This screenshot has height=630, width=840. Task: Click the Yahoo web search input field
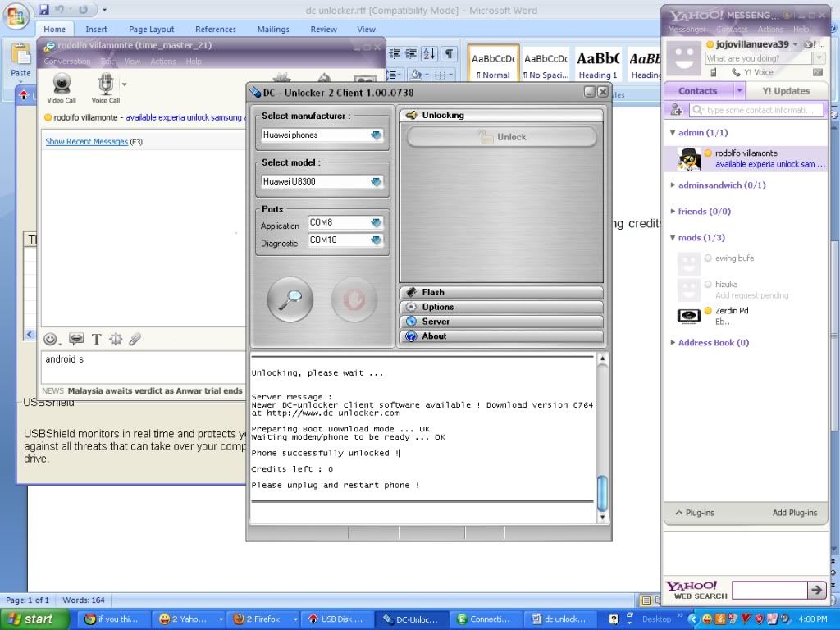click(769, 590)
